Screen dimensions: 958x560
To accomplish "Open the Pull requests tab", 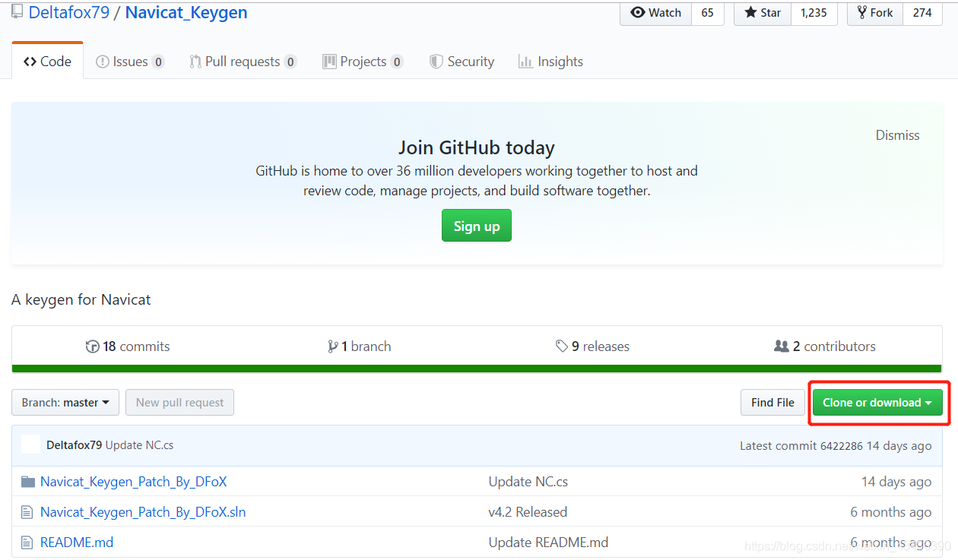I will 243,62.
